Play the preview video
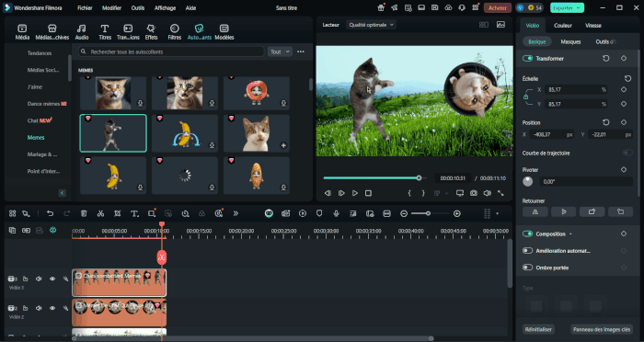644x342 pixels. (355, 193)
